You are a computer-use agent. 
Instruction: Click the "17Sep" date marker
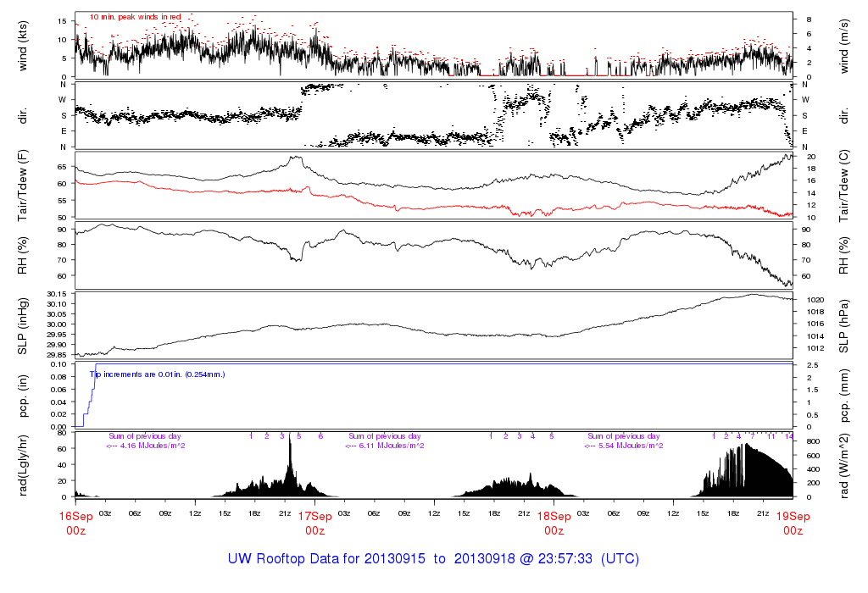315,517
